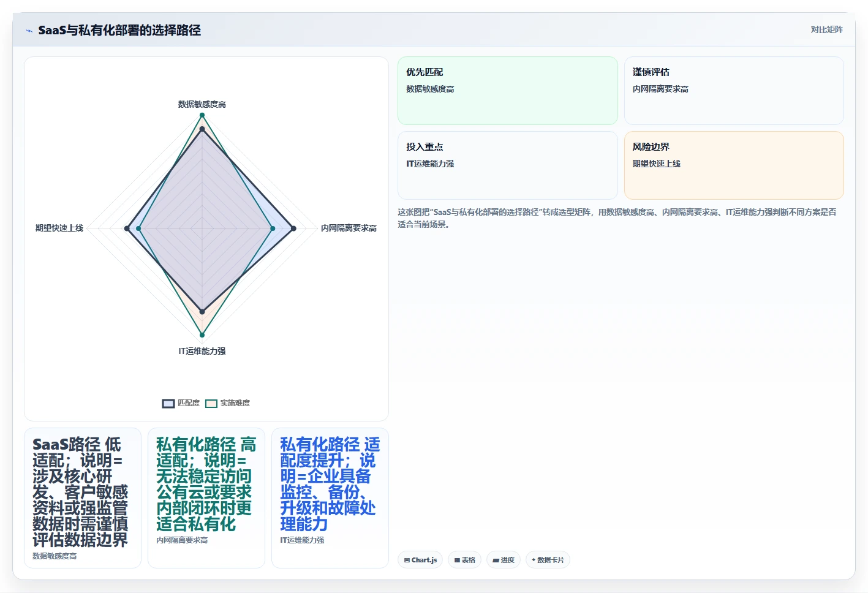Select the SaaS路径 低适配 data card
This screenshot has width=868, height=593.
[x=83, y=498]
